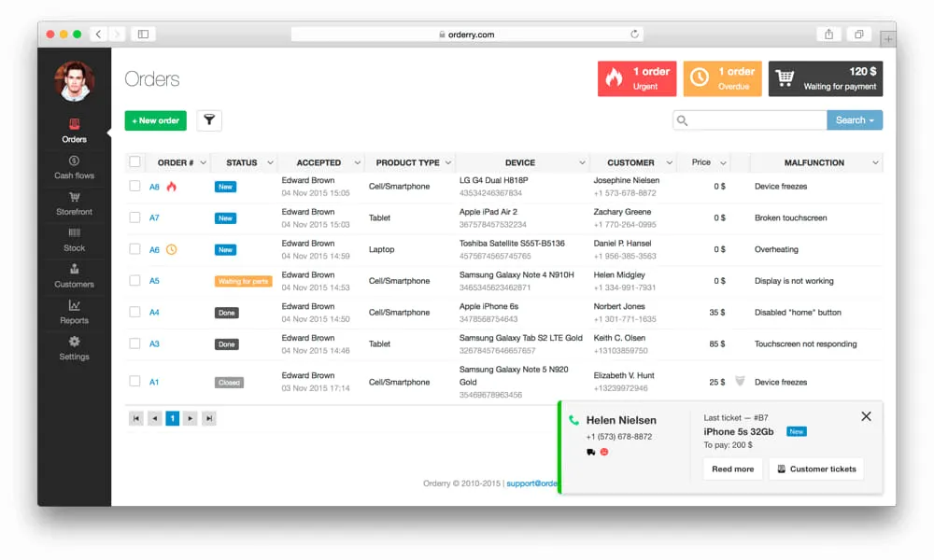Show all tabs in browser
The height and width of the screenshot is (560, 934).
coord(859,34)
